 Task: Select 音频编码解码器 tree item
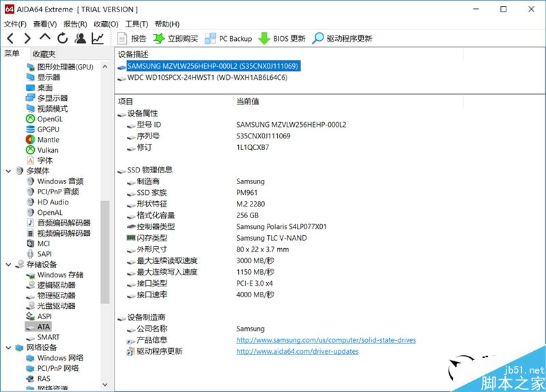tap(59, 223)
